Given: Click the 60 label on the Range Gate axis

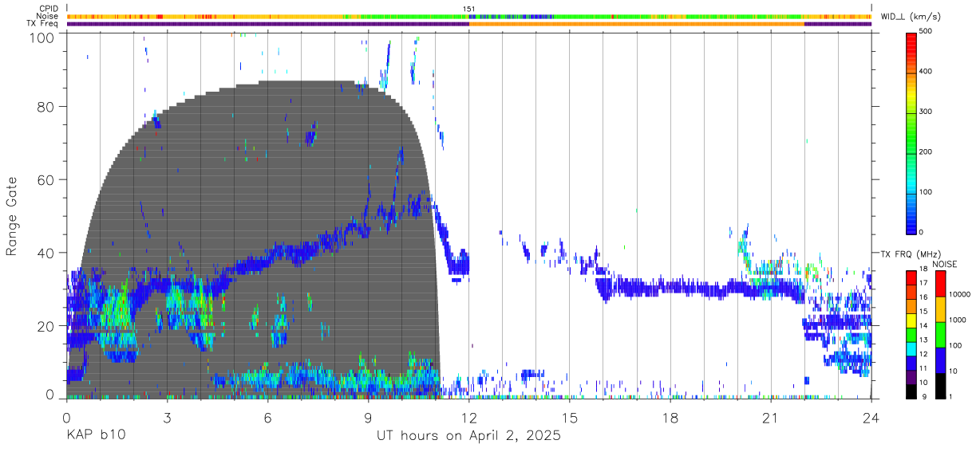Looking at the screenshot, I should [45, 179].
